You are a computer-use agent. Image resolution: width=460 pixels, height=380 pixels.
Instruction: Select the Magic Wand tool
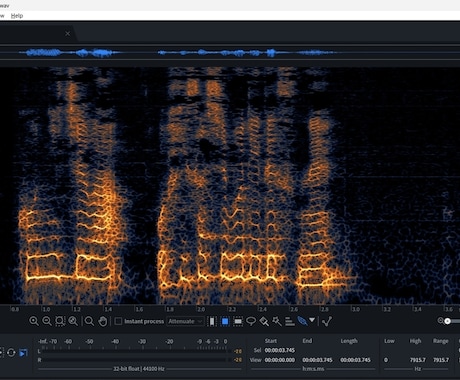[x=277, y=321]
